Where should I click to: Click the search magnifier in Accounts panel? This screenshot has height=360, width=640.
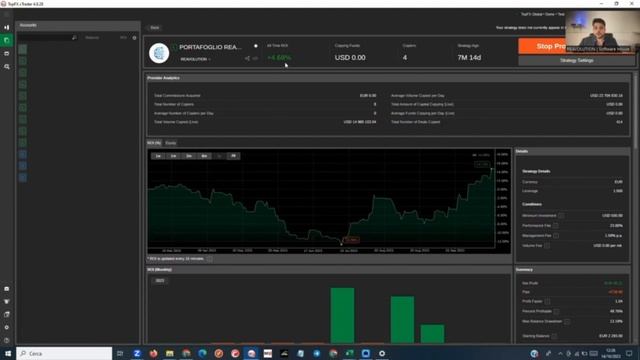[74, 38]
